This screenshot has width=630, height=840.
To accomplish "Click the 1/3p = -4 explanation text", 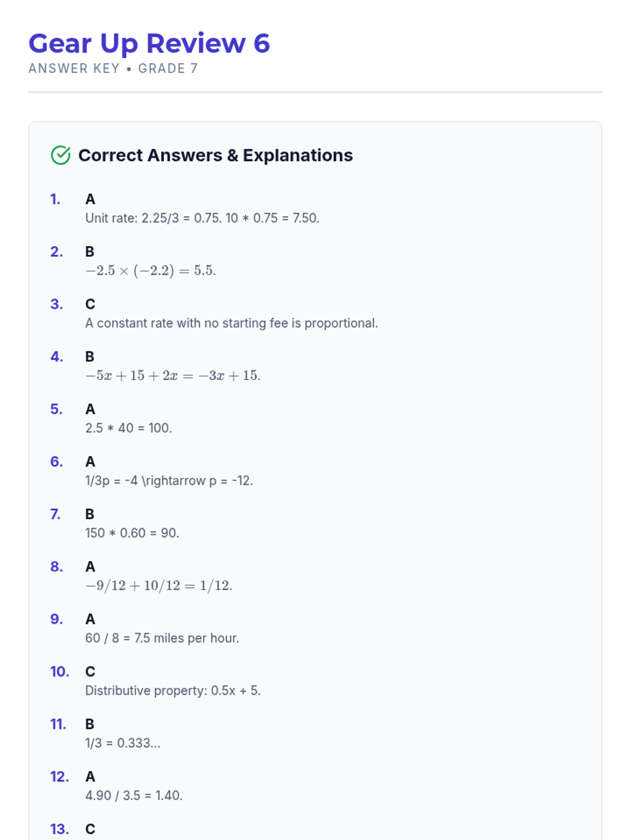I will pyautogui.click(x=169, y=480).
